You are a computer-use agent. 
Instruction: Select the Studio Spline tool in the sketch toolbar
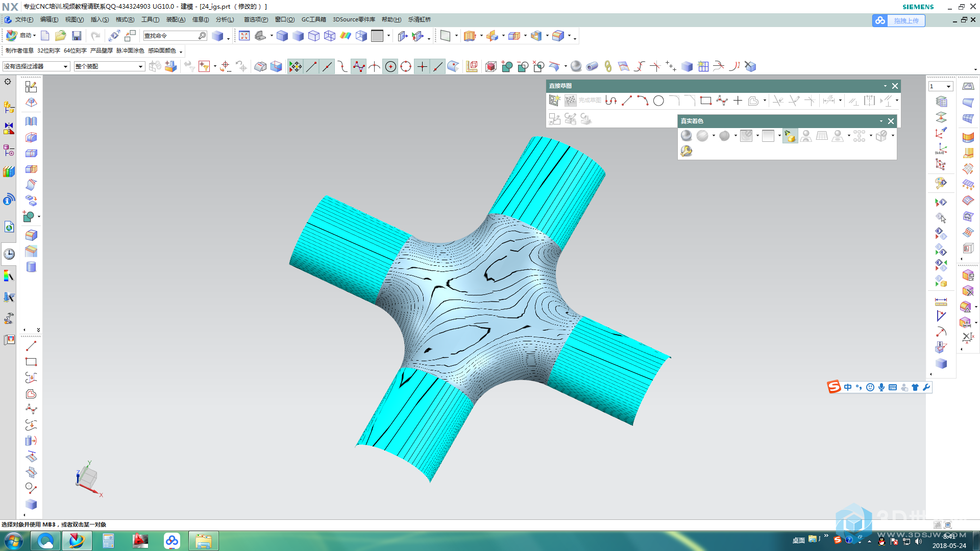coord(722,101)
